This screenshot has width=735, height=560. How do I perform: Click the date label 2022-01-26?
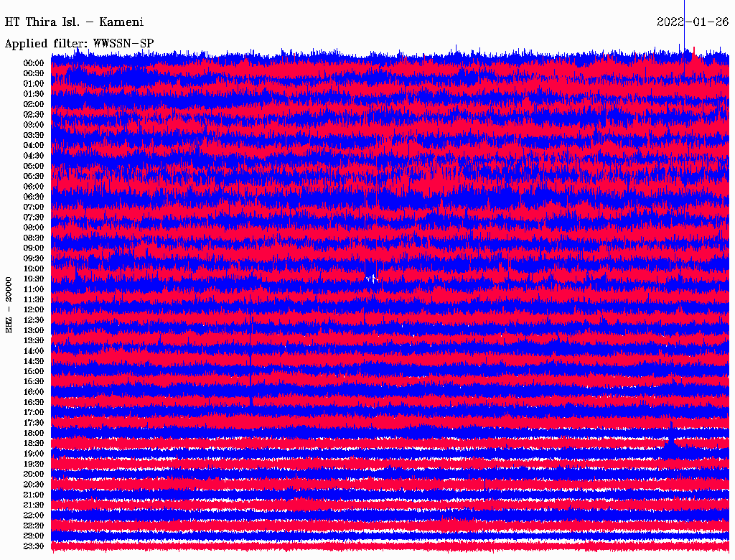(693, 22)
